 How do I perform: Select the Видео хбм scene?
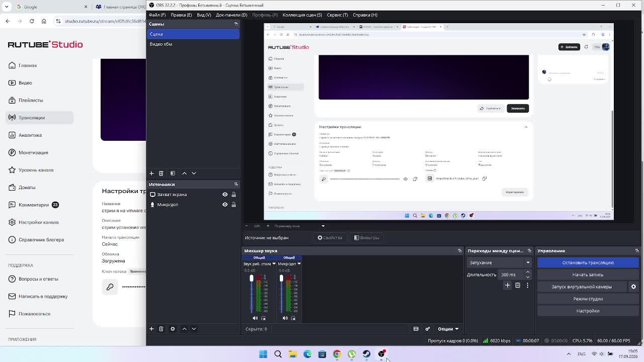pos(193,44)
